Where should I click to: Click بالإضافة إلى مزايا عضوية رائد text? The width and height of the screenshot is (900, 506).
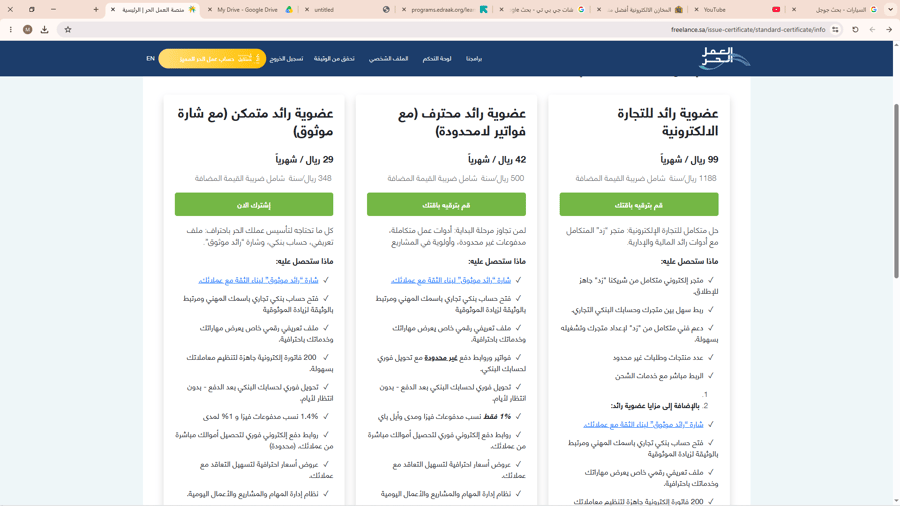pyautogui.click(x=655, y=406)
